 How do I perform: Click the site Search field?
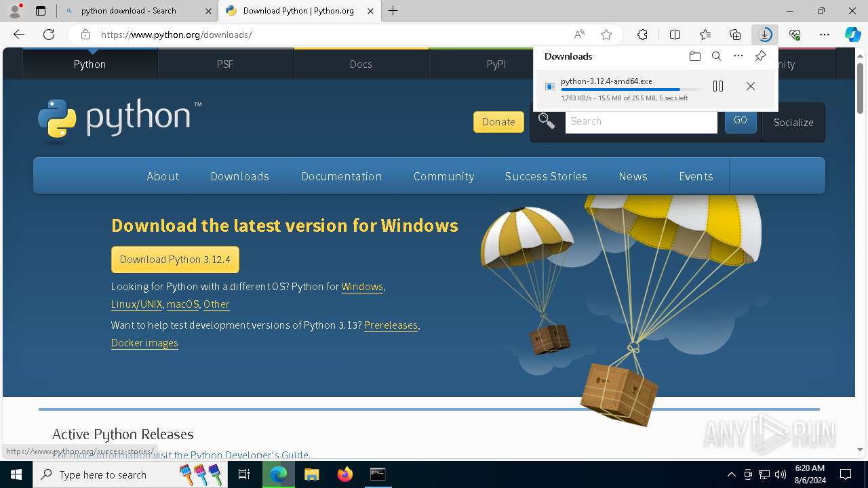641,121
